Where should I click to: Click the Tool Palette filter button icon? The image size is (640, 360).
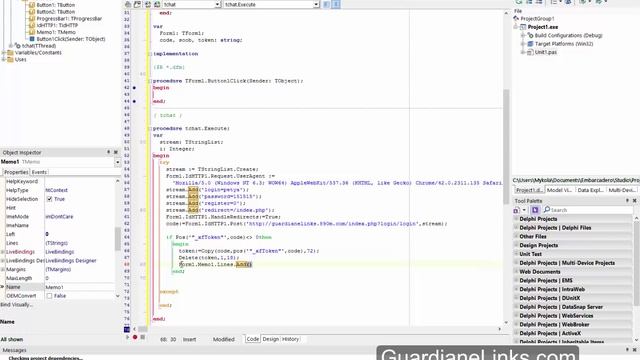click(535, 210)
